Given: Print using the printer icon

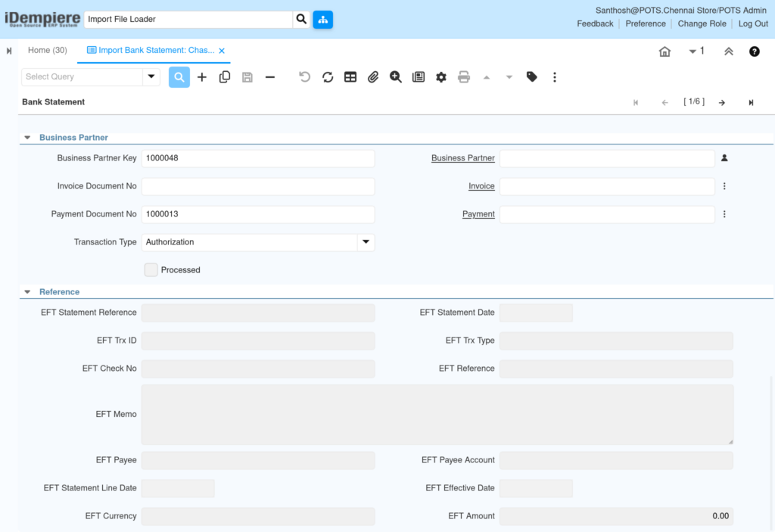Looking at the screenshot, I should (x=464, y=77).
